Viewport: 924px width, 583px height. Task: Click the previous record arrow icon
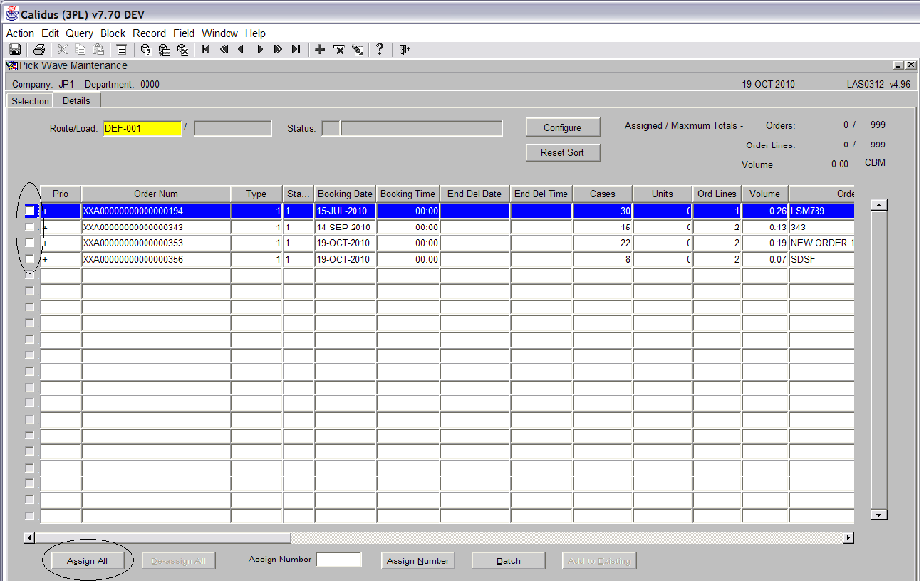coord(242,49)
